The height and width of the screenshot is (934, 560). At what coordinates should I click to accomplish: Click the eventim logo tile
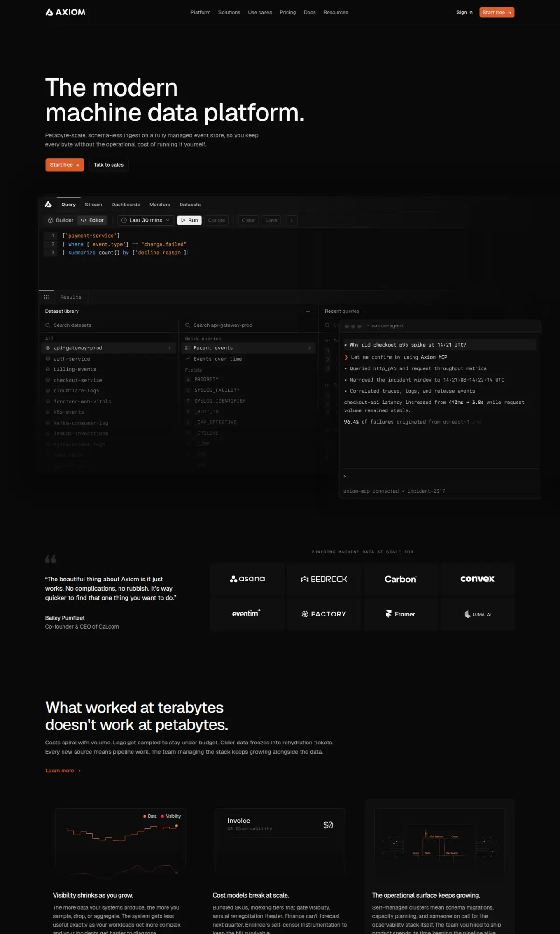(247, 614)
